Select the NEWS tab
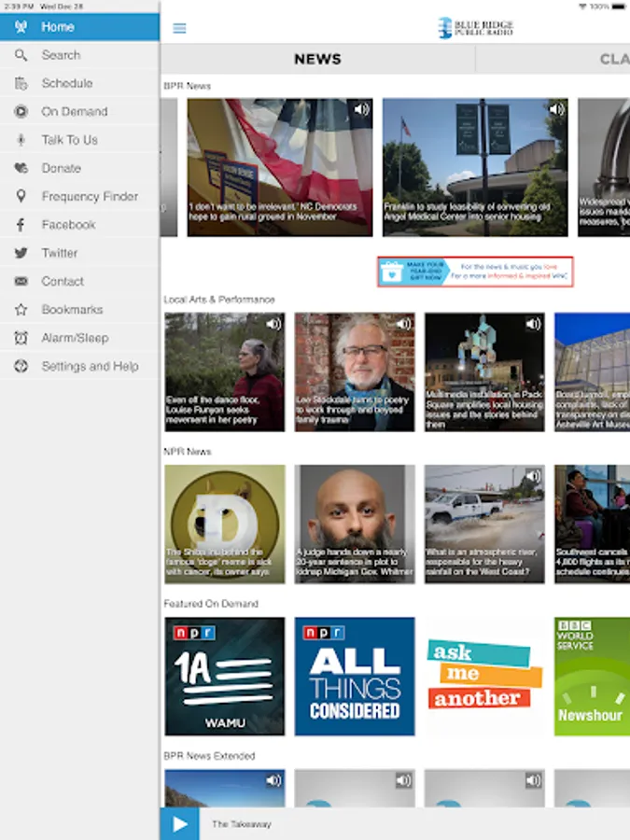Viewport: 630px width, 840px height. 317,59
